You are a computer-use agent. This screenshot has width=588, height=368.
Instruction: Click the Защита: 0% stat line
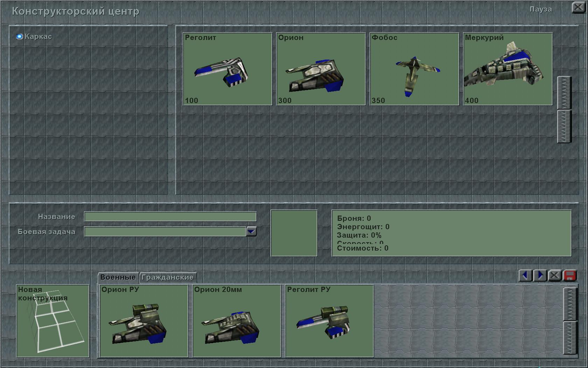point(359,235)
